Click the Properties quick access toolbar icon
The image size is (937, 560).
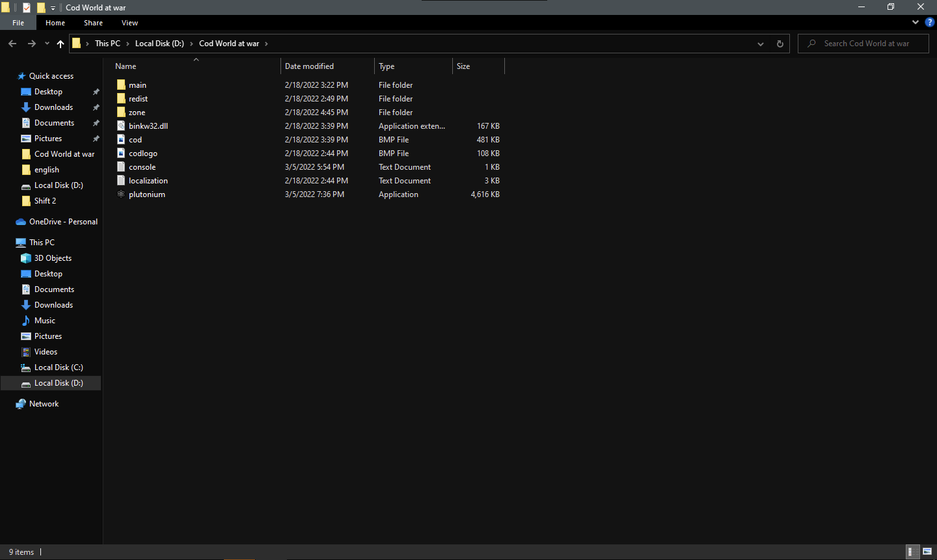coord(27,8)
